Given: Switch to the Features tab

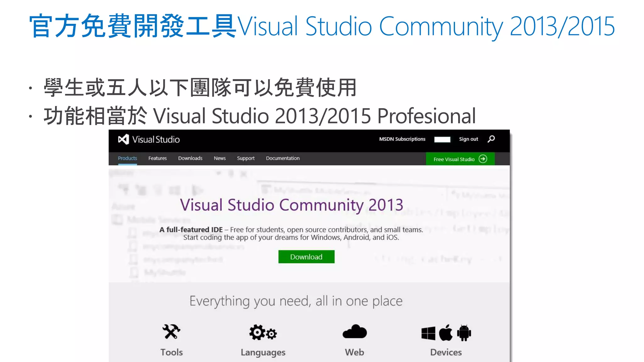Looking at the screenshot, I should point(158,158).
